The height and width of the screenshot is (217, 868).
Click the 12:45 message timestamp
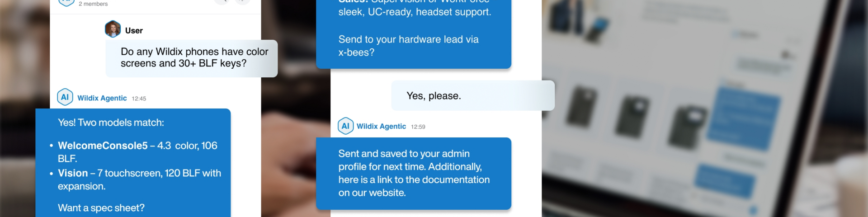coord(139,99)
